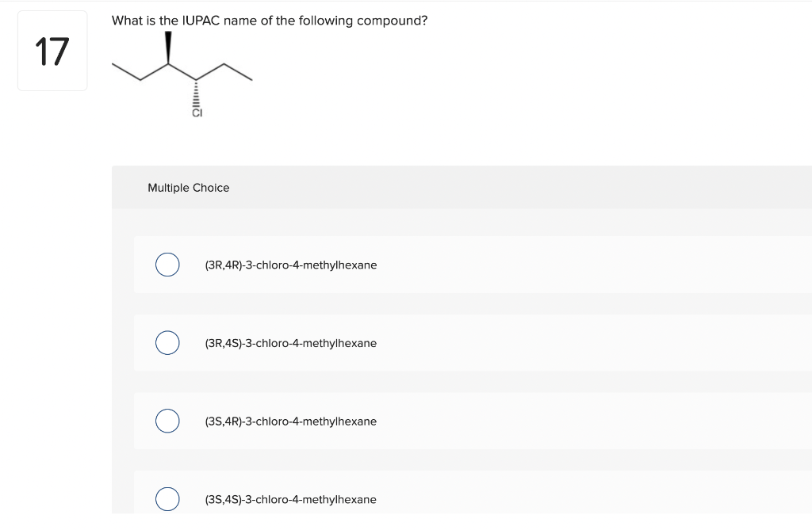Click the (3S,4R)-3-chloro-4-methylhexane answer label

coord(291,421)
